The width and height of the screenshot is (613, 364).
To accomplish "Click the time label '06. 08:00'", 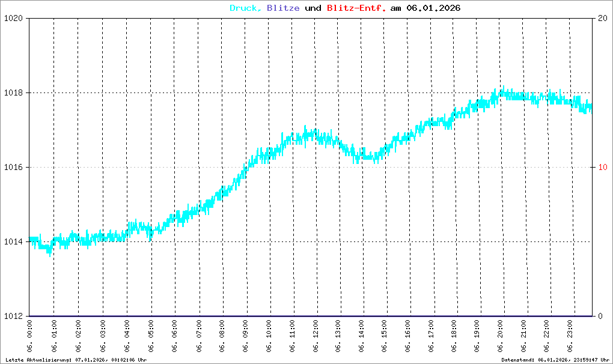I will tap(222, 336).
